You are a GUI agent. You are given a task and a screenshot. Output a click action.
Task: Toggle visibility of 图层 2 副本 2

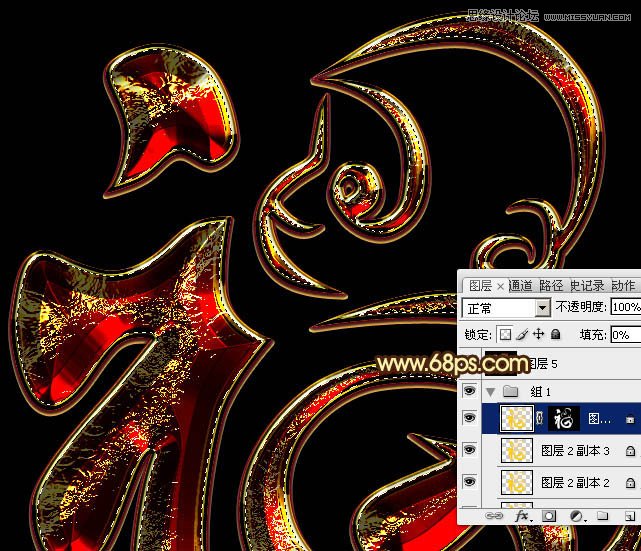[469, 482]
